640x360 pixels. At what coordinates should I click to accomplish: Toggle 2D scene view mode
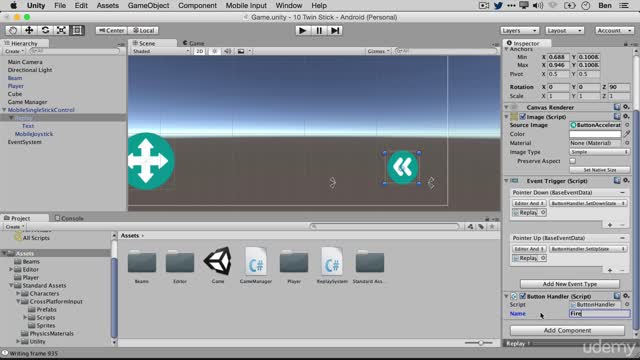[x=199, y=51]
